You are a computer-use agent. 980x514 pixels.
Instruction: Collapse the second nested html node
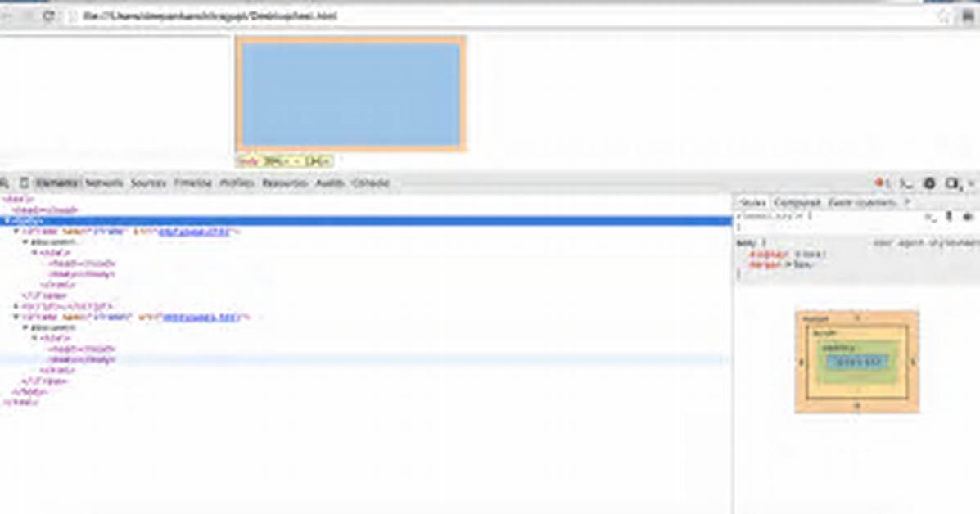click(35, 338)
